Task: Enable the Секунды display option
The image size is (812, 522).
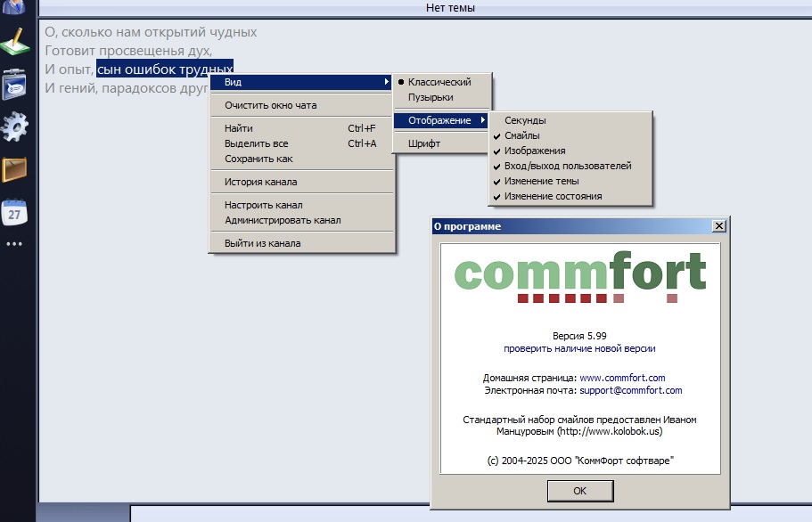Action: 525,120
